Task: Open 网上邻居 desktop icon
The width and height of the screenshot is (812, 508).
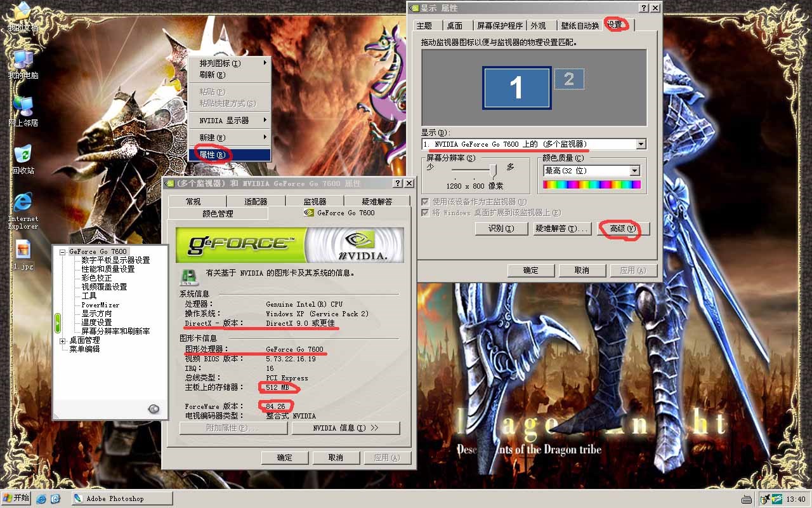Action: [23, 112]
